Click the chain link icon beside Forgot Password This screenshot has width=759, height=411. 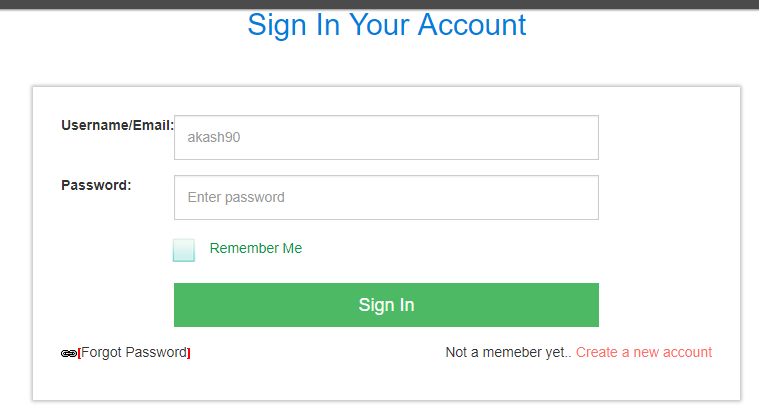pyautogui.click(x=68, y=353)
